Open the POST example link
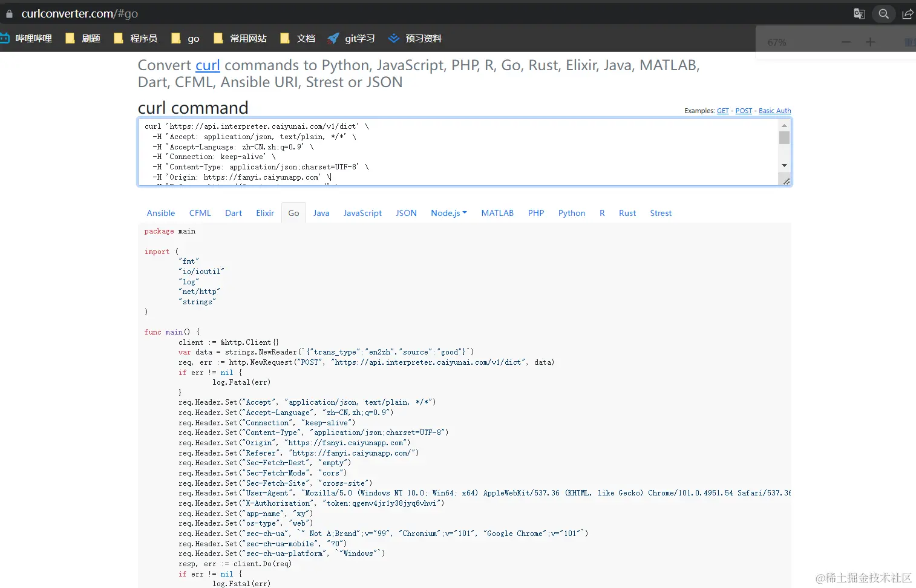This screenshot has height=588, width=916. tap(744, 111)
